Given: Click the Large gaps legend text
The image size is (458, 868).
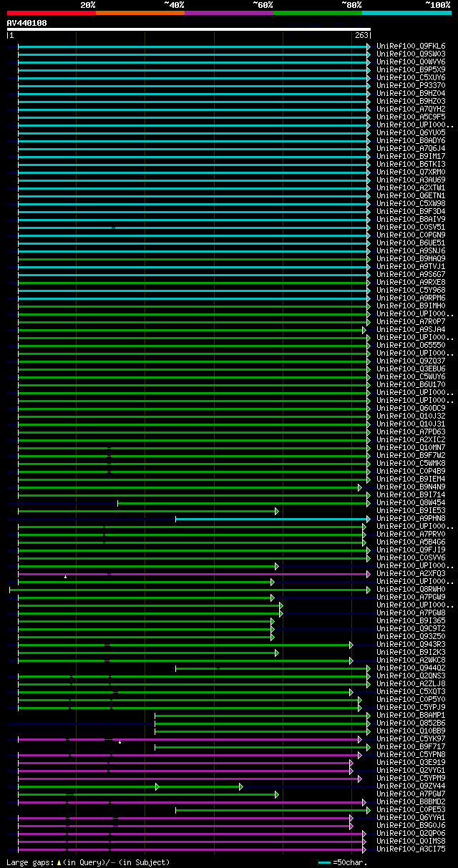Looking at the screenshot, I should [x=88, y=862].
